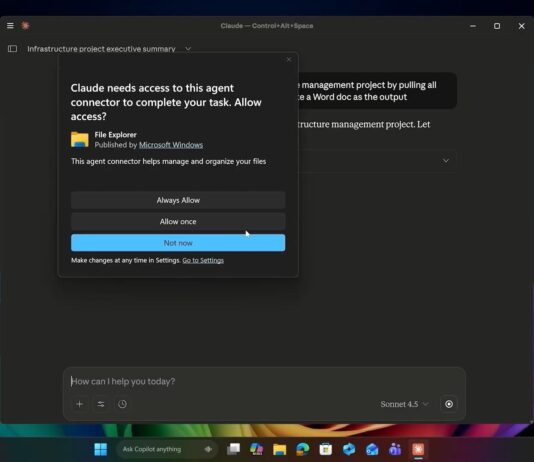The height and width of the screenshot is (462, 534).
Task: Focus the 'How can I help you today?' field
Action: click(264, 381)
